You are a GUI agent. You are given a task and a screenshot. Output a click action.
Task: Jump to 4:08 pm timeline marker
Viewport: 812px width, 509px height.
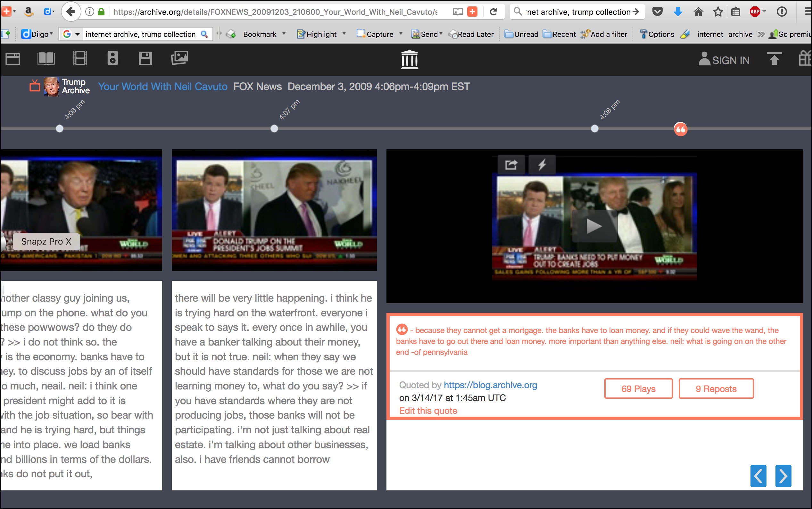[x=595, y=129]
